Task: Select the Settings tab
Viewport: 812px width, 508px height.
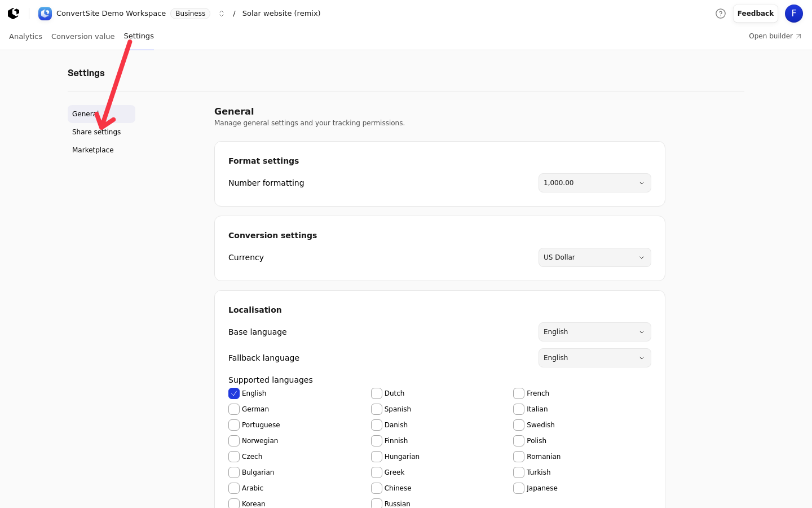Action: [139, 36]
